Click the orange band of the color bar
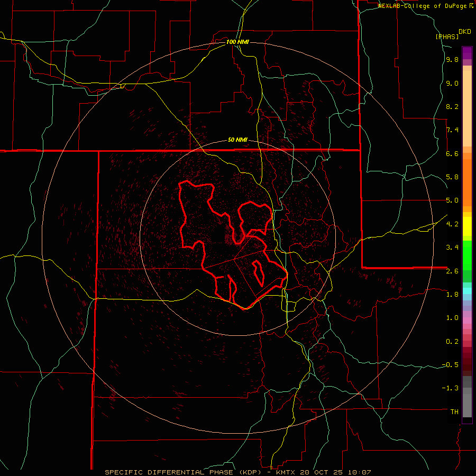The width and height of the screenshot is (476, 476). pos(467,183)
